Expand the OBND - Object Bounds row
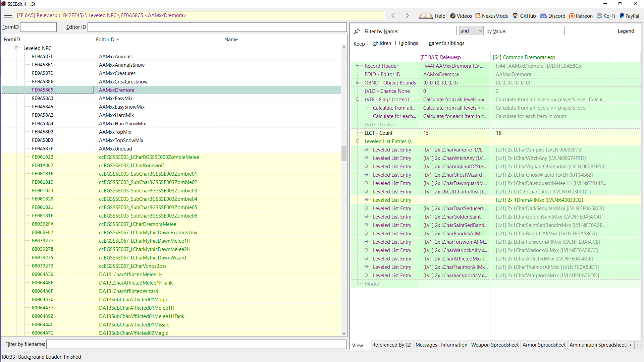 coord(358,82)
